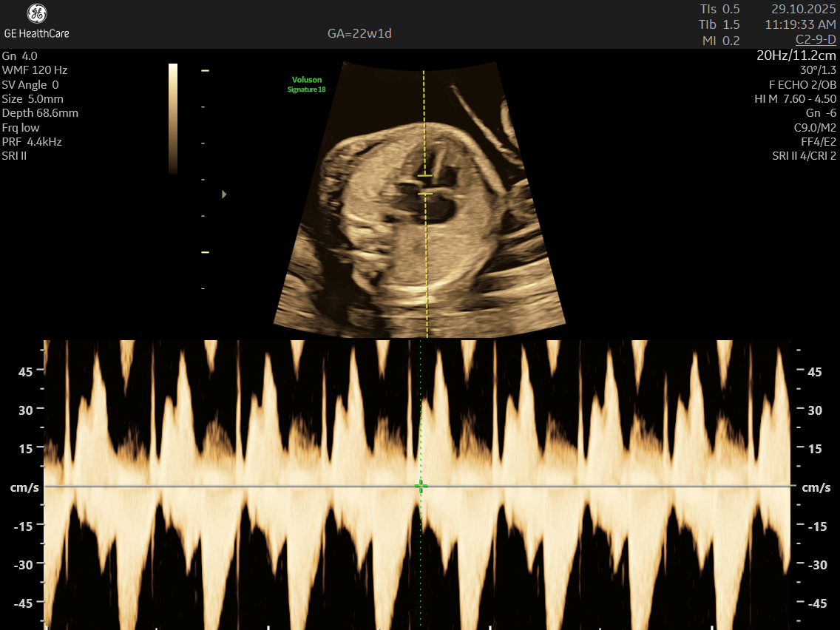
Task: Click the Frq low setting
Action: point(21,128)
